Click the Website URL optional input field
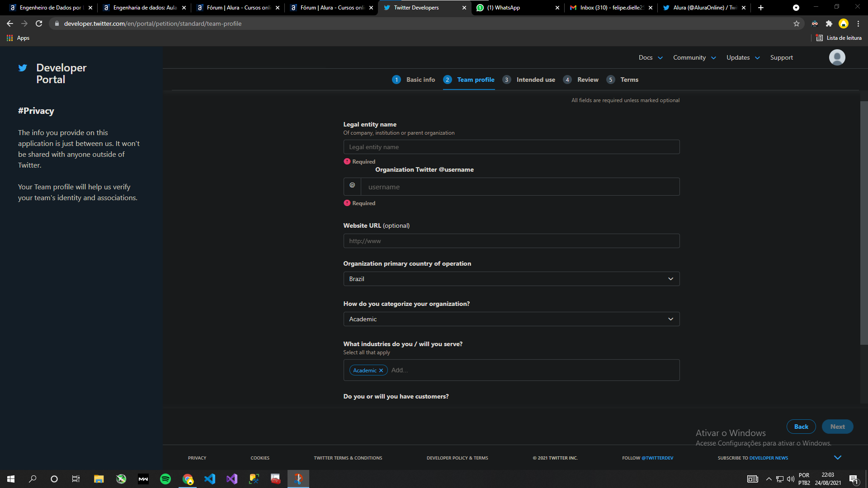The image size is (868, 488). pyautogui.click(x=511, y=240)
